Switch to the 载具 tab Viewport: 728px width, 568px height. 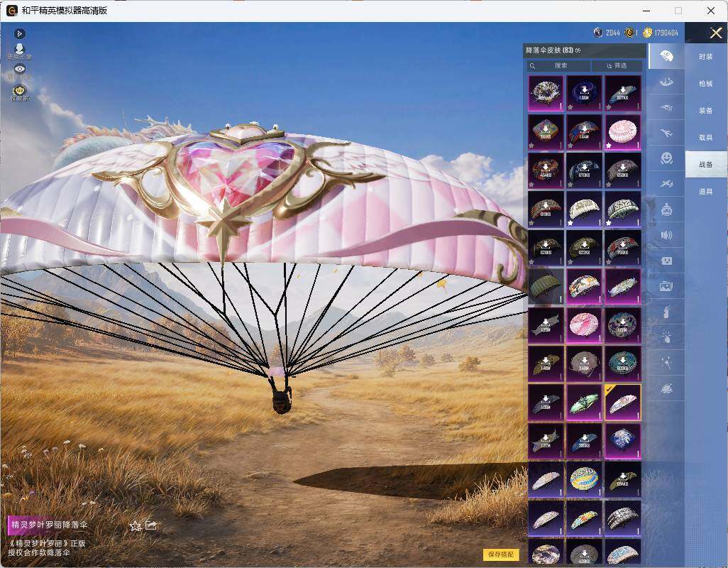click(706, 138)
